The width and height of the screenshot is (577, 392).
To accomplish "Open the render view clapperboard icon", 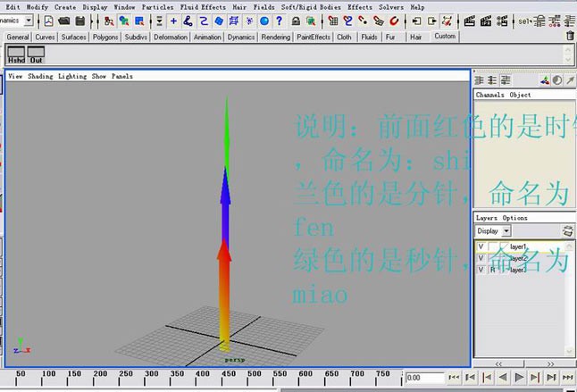I will coord(469,21).
